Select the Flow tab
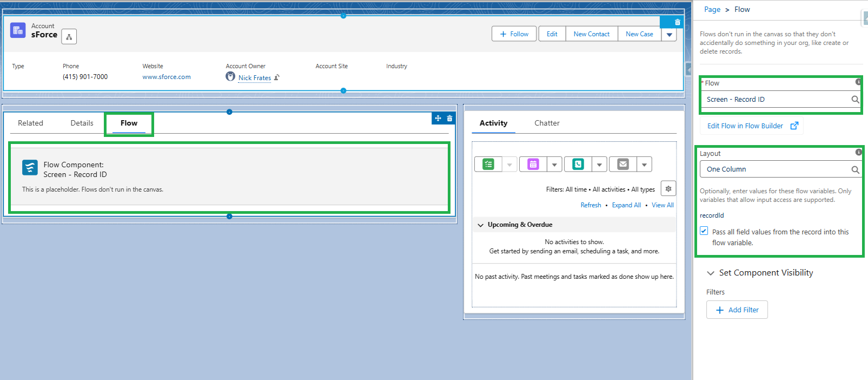Screen dimensions: 868x380 tap(129, 123)
